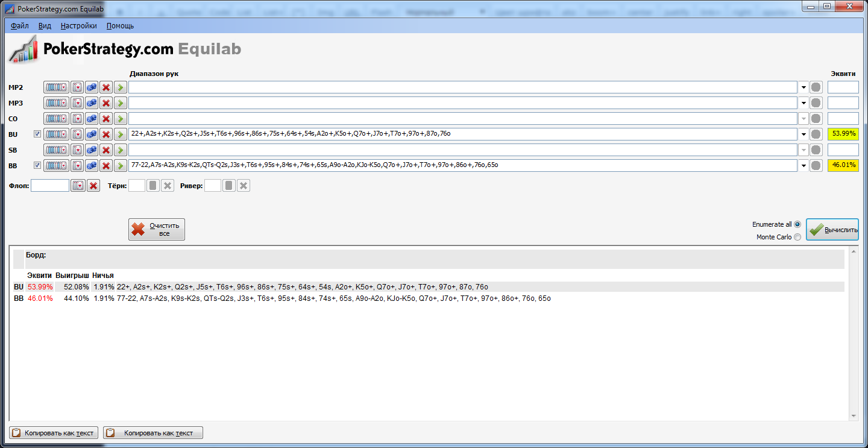The height and width of the screenshot is (448, 868).
Task: Select Enumerate all radio button
Action: (x=797, y=224)
